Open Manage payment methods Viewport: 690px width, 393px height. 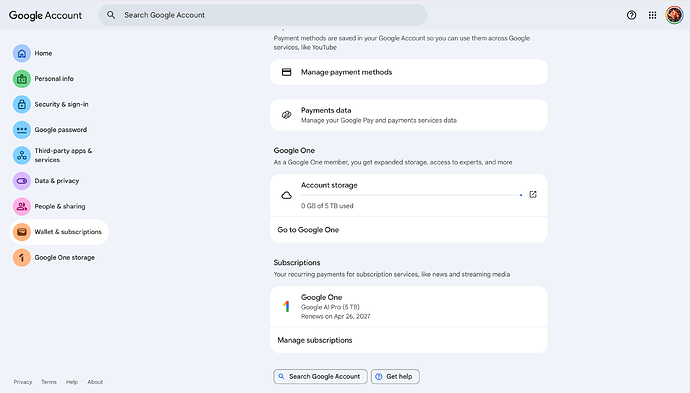(x=409, y=72)
